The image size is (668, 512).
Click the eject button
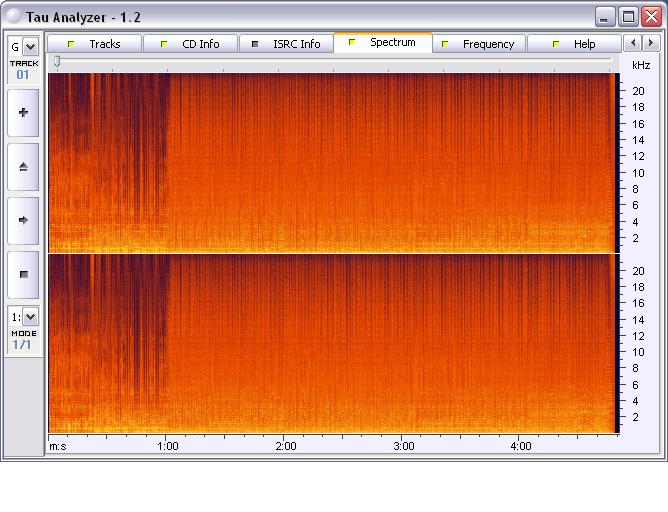coord(24,167)
